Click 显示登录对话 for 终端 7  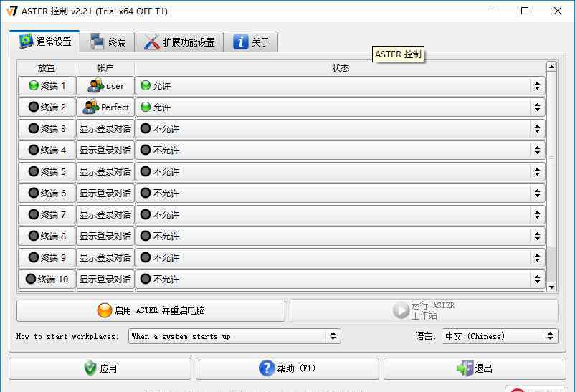(105, 214)
